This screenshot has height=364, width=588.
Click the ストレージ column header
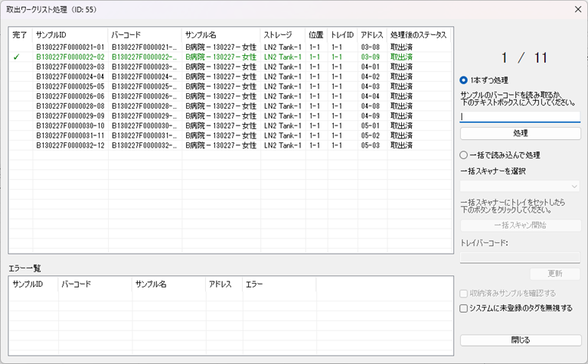(x=282, y=35)
